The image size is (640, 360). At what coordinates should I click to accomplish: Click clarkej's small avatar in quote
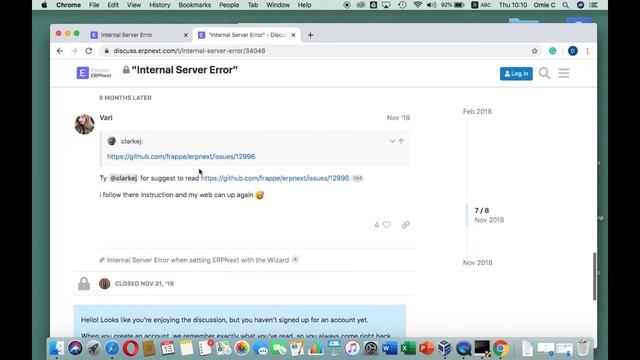click(x=111, y=141)
